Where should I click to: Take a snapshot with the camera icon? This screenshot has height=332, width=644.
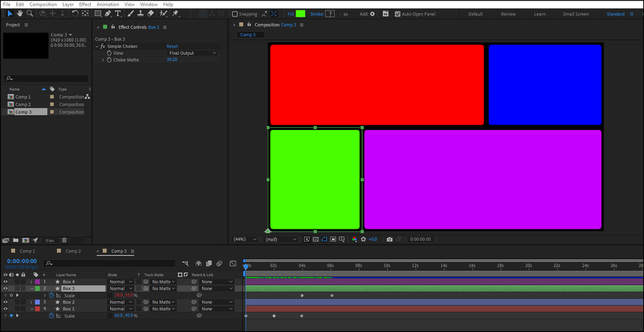pyautogui.click(x=389, y=239)
